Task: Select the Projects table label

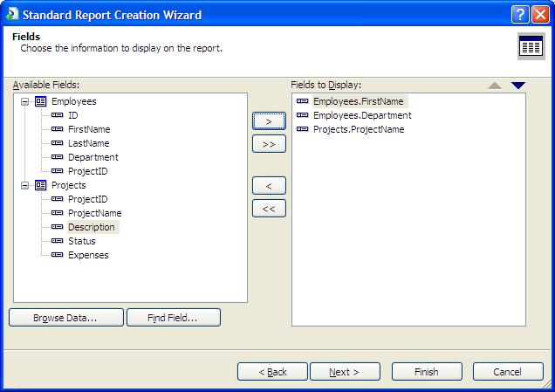Action: [x=69, y=185]
